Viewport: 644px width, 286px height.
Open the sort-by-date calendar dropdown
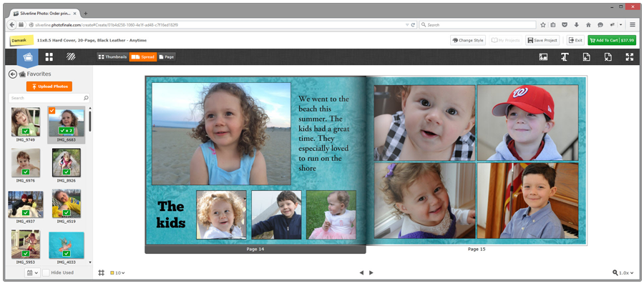[x=32, y=272]
